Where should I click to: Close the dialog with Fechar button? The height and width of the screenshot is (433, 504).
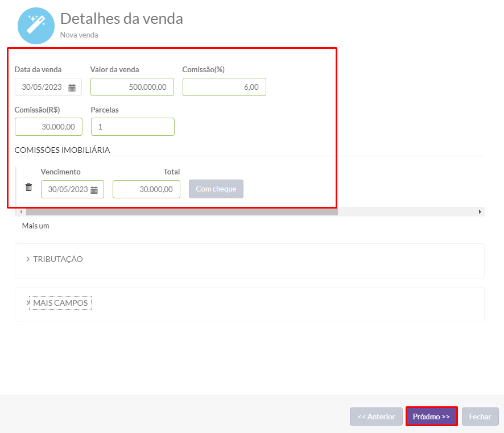[480, 417]
